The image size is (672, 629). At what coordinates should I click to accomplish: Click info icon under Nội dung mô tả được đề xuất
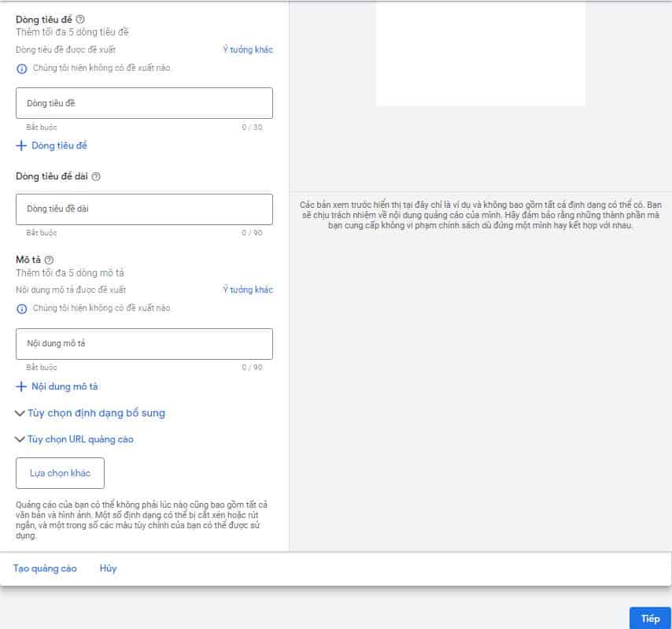(22, 309)
